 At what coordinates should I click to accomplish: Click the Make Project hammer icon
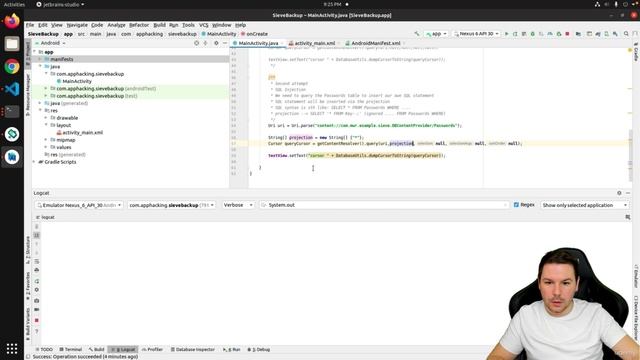point(417,34)
